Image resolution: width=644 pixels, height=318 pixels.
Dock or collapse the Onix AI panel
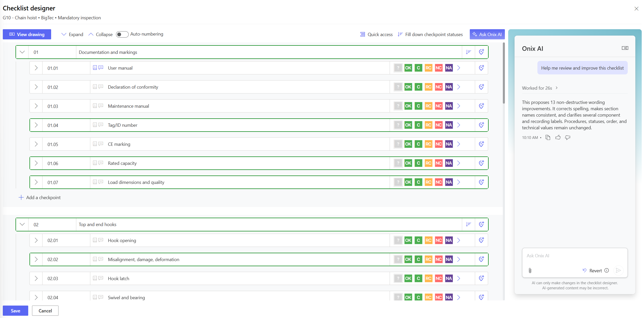625,48
